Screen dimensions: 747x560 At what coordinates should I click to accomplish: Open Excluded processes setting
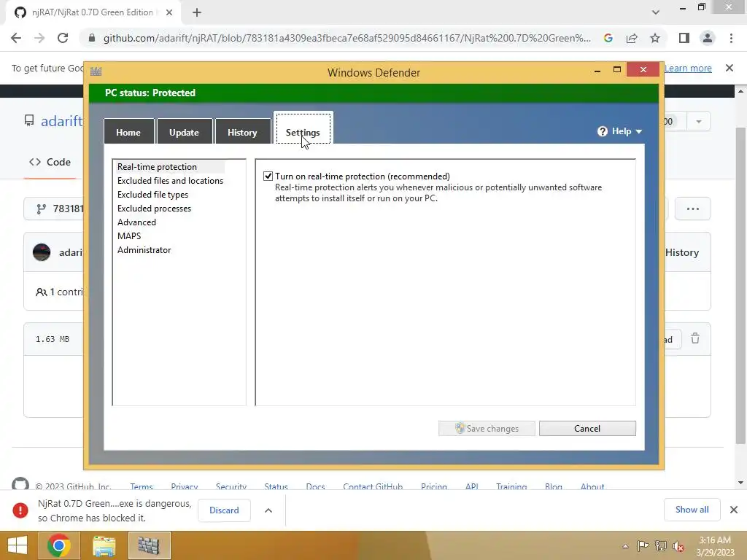coord(155,208)
